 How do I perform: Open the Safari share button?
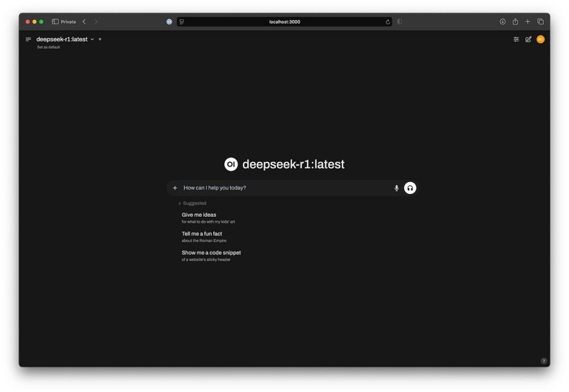tap(516, 22)
